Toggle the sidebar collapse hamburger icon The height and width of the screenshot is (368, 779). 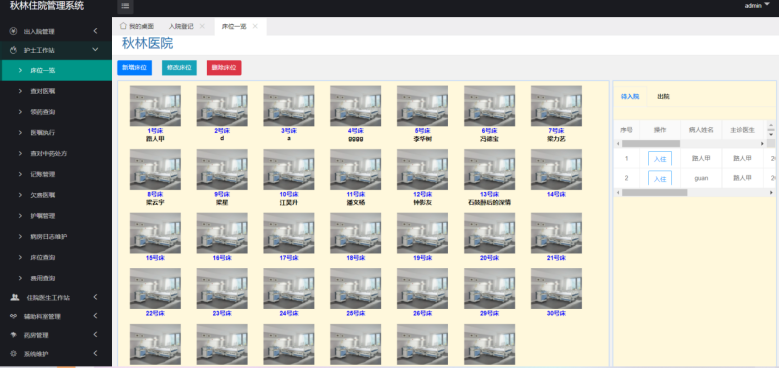pos(125,6)
